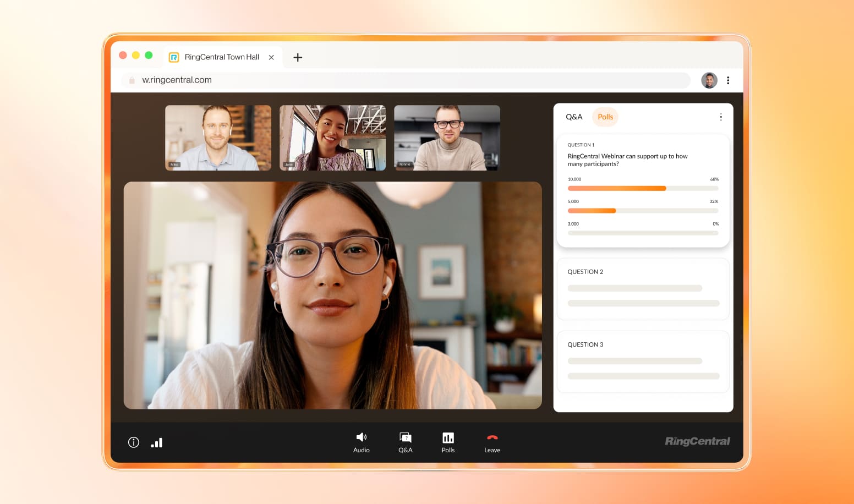Expand the Question 3 poll card
The image size is (854, 504).
click(x=643, y=361)
